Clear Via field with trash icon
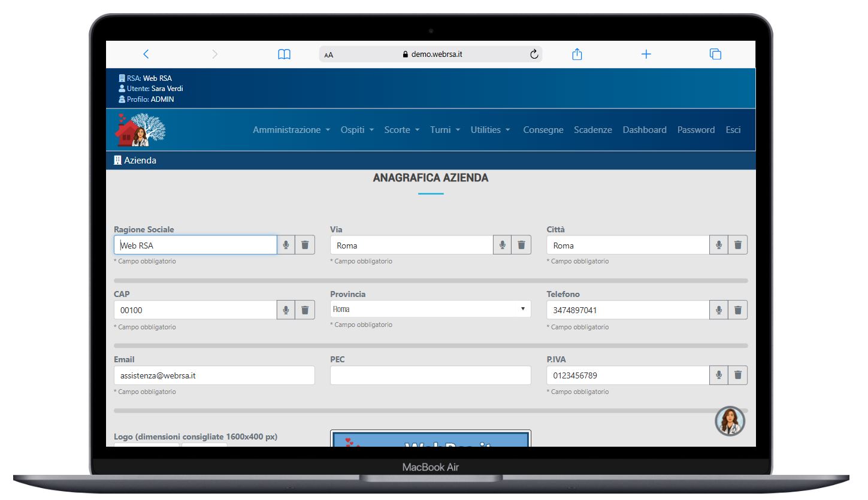 coord(521,245)
